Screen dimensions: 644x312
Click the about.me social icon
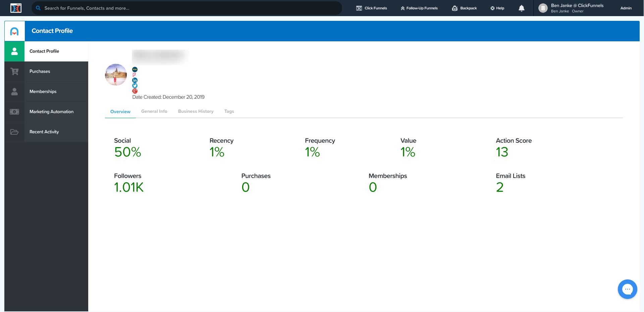pos(135,70)
